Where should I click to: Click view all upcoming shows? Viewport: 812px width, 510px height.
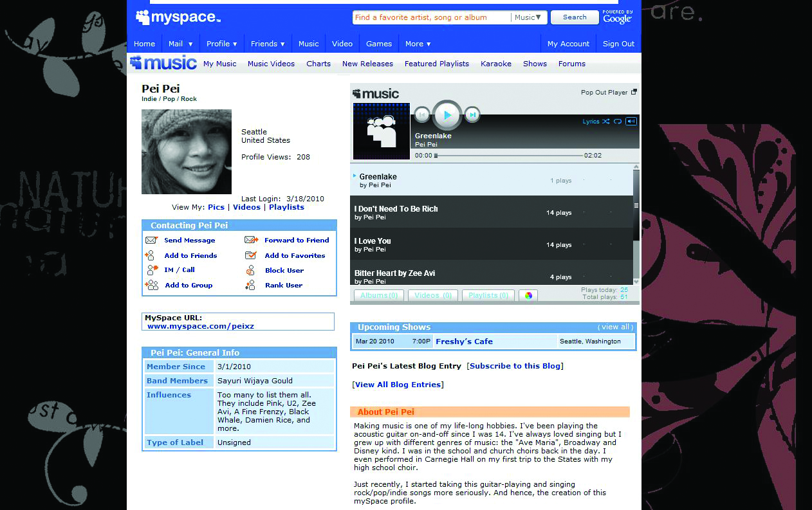616,327
